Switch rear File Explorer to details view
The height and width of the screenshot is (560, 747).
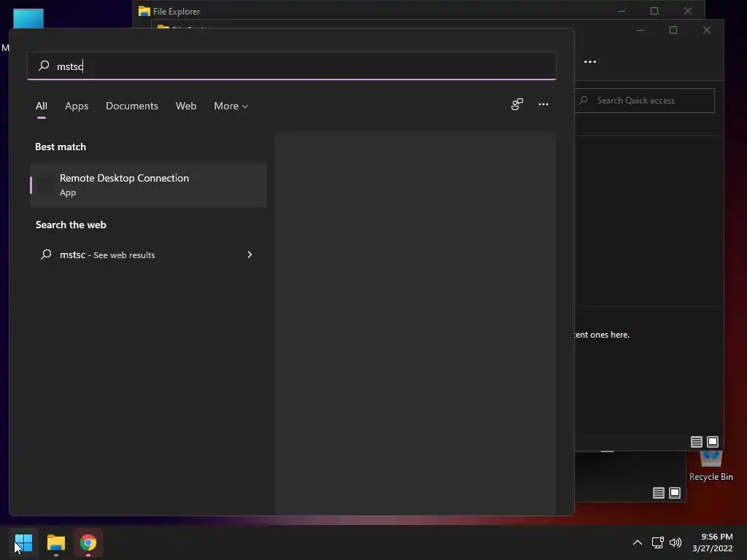click(659, 493)
